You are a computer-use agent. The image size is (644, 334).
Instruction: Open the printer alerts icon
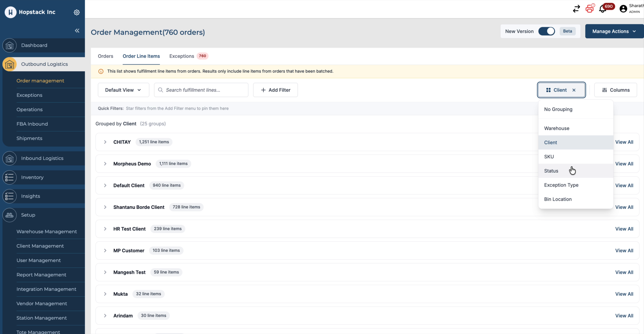click(590, 8)
